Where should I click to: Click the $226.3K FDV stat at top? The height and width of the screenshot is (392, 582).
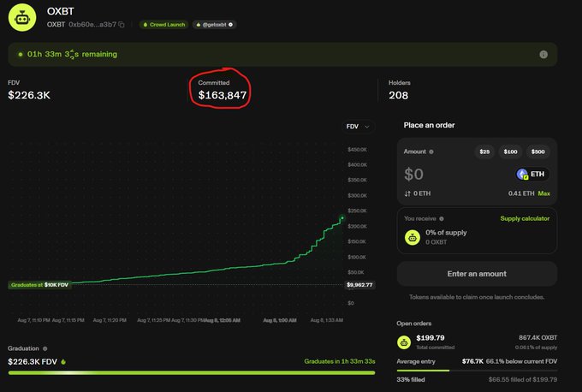pos(29,95)
